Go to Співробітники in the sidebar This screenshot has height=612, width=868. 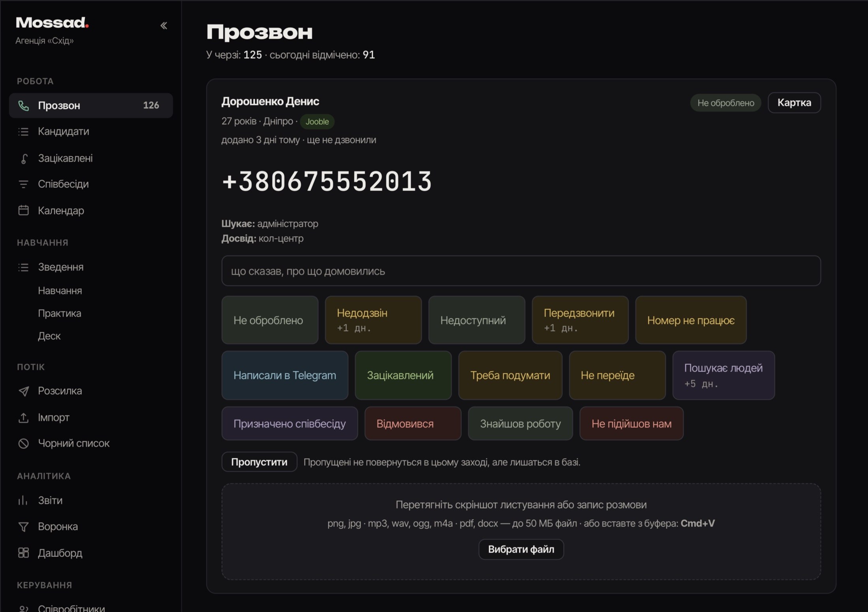pyautogui.click(x=71, y=608)
